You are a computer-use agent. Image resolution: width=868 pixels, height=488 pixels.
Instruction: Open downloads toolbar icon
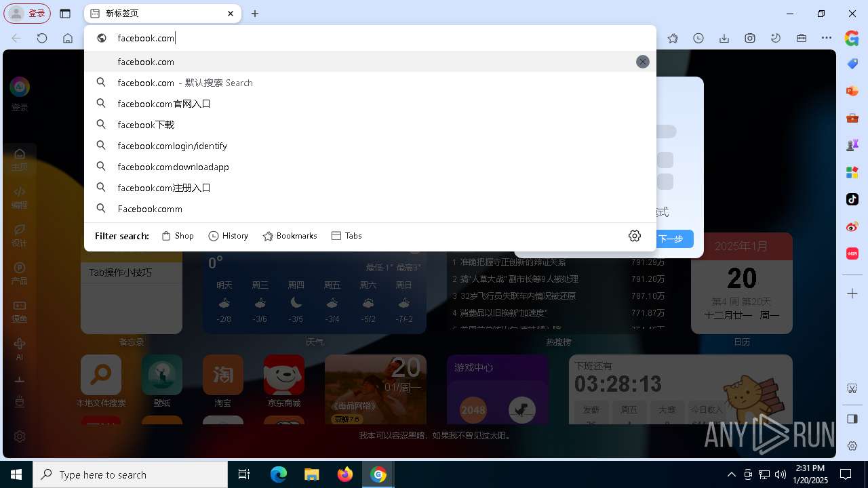pyautogui.click(x=724, y=39)
